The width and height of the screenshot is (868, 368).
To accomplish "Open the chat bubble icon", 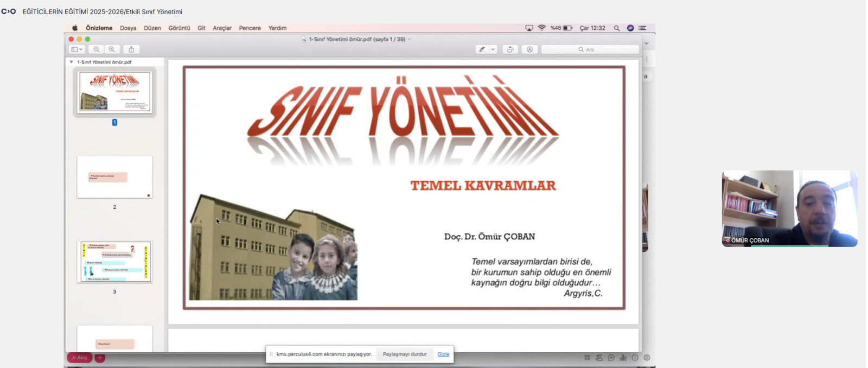I will click(611, 358).
